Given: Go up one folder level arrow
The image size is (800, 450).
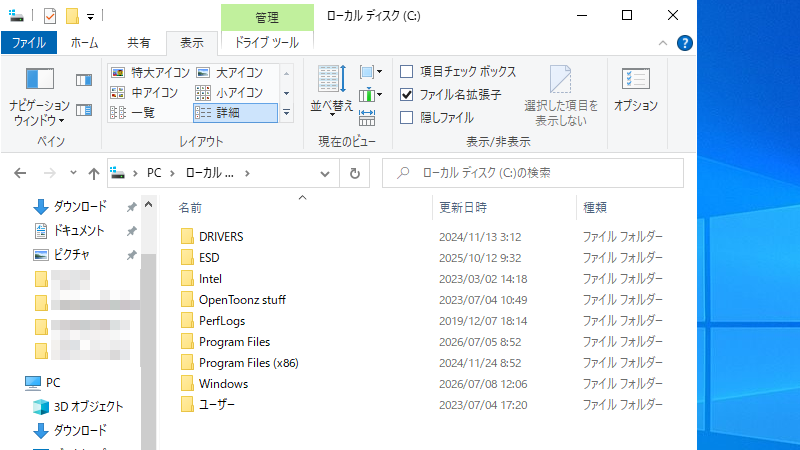Looking at the screenshot, I should click(x=94, y=173).
